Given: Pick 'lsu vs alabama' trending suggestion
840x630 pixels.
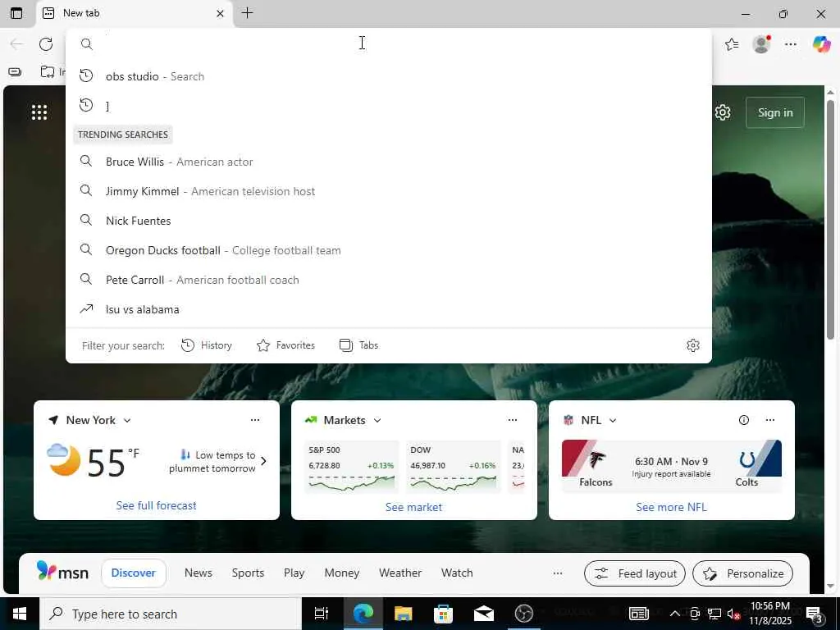Looking at the screenshot, I should pos(388,308).
